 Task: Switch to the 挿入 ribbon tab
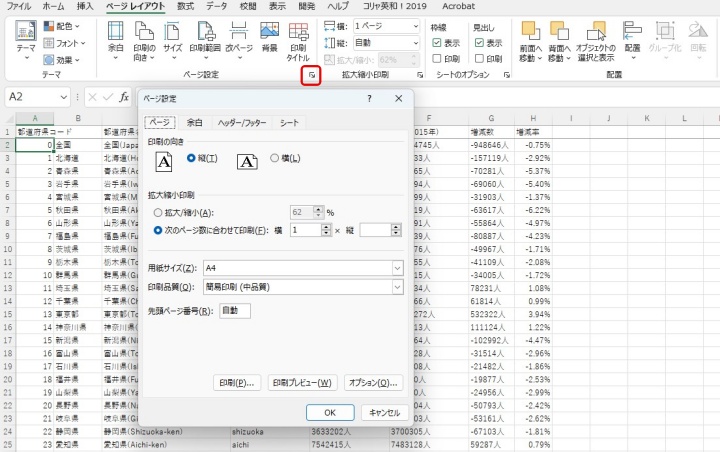[84, 6]
